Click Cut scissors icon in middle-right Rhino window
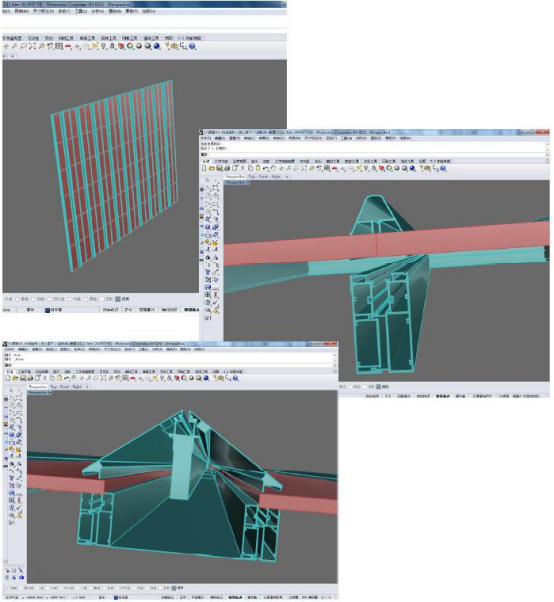Image resolution: width=554 pixels, height=602 pixels. (243, 168)
